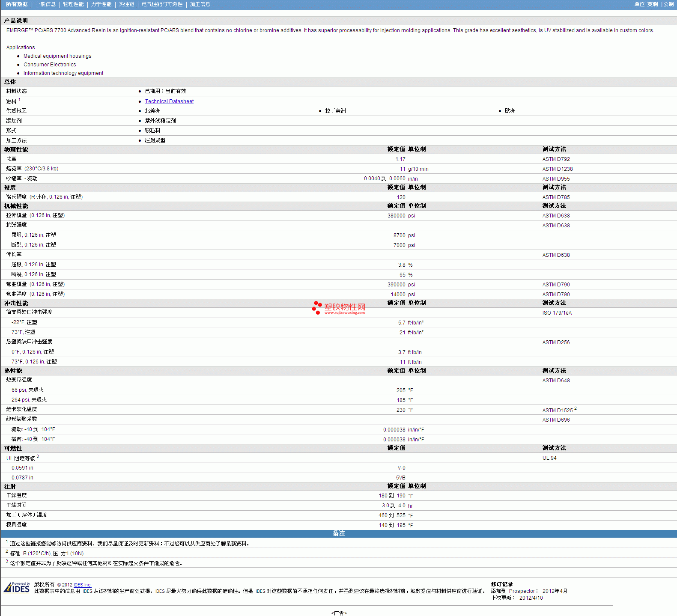Click the 注射成型 processing method value
Image resolution: width=677 pixels, height=616 pixels.
click(x=155, y=140)
